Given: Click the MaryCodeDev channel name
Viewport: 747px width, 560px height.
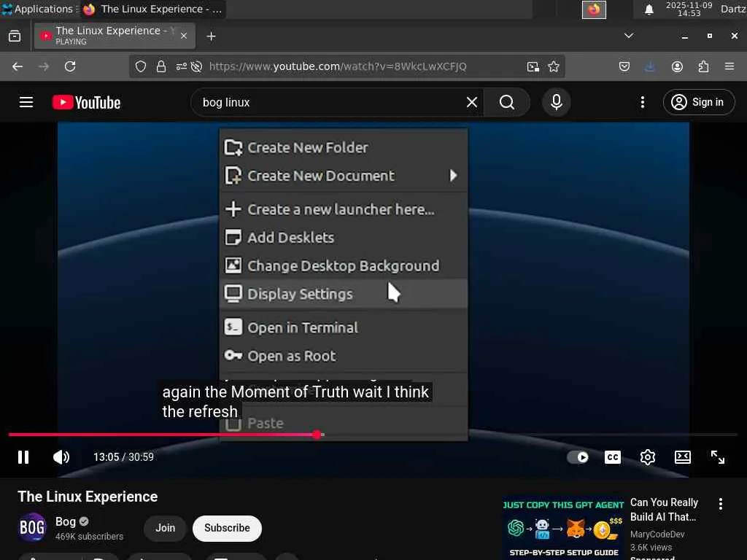Looking at the screenshot, I should coord(657,534).
